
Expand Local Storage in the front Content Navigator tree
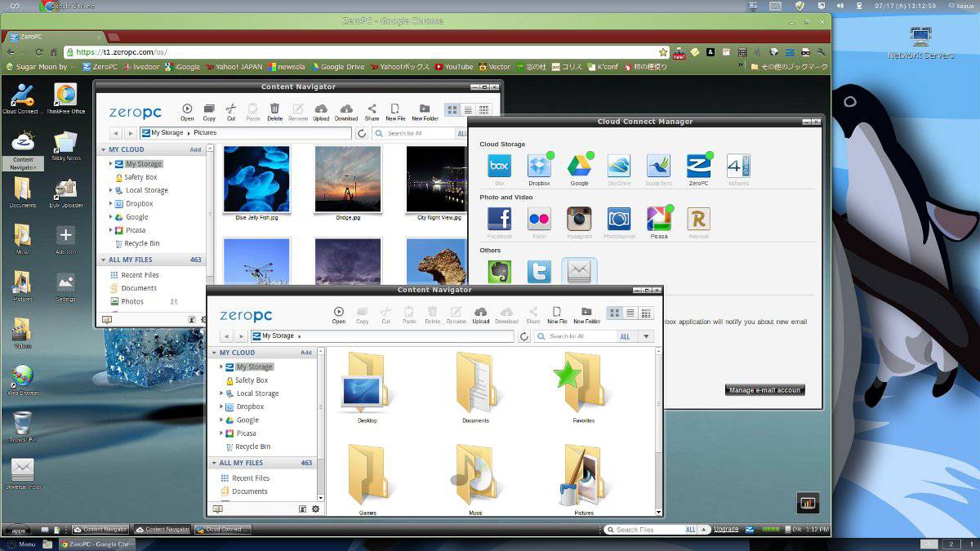coord(221,393)
